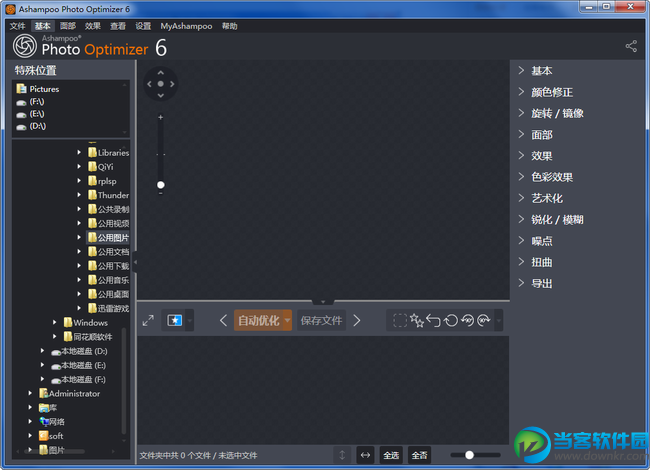
Task: Select the Thunder folder
Action: pos(109,195)
